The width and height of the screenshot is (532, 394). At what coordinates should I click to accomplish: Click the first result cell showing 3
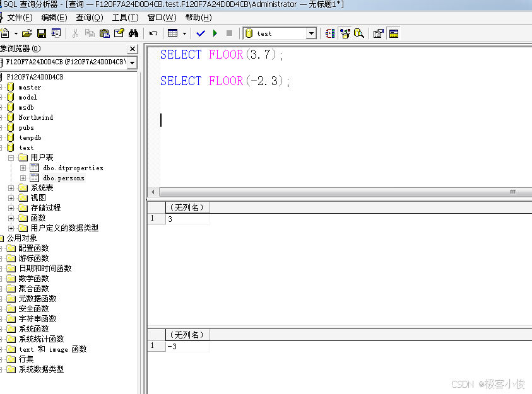(187, 219)
